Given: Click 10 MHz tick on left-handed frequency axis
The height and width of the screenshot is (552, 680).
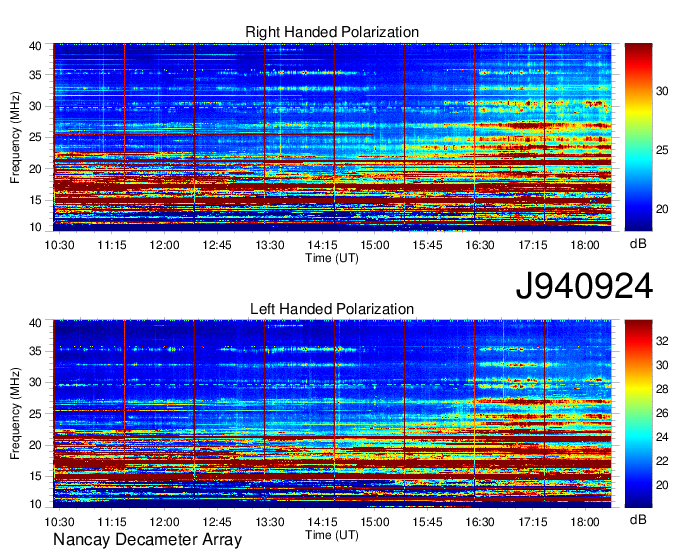Looking at the screenshot, I should coord(35,504).
